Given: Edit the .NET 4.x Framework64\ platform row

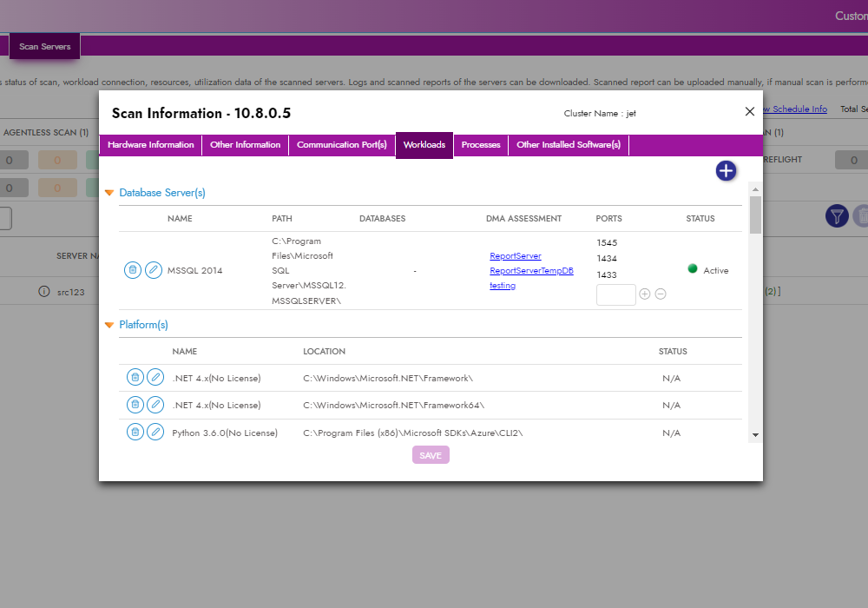Looking at the screenshot, I should [x=155, y=405].
